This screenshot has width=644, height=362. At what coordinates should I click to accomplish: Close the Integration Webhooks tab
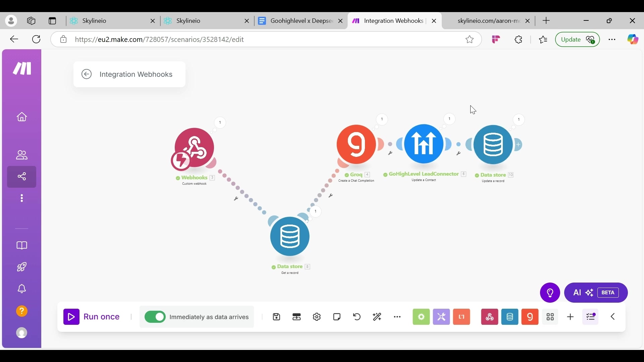[435, 21]
